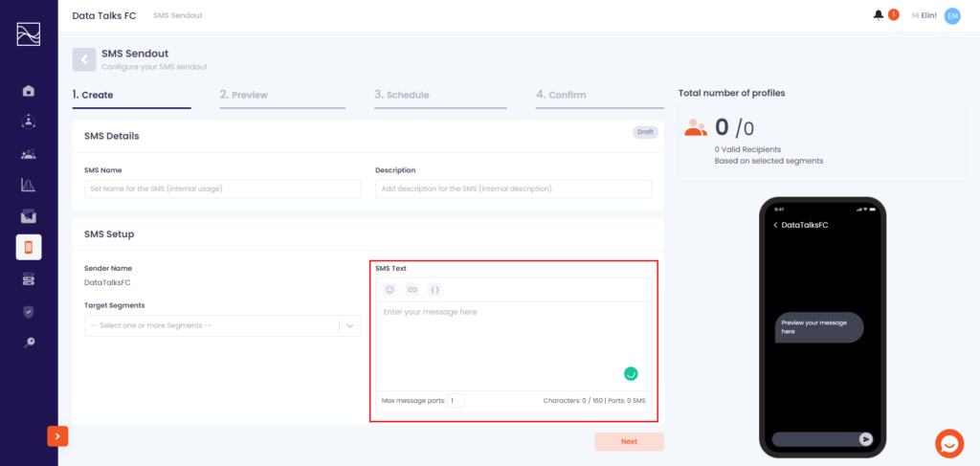980x466 pixels.
Task: Click the Next button
Action: (629, 442)
